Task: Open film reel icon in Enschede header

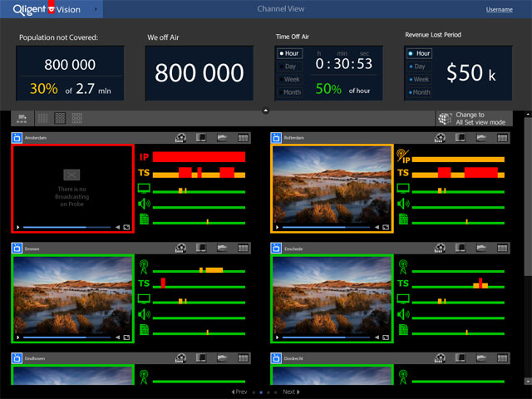Action: (440, 248)
